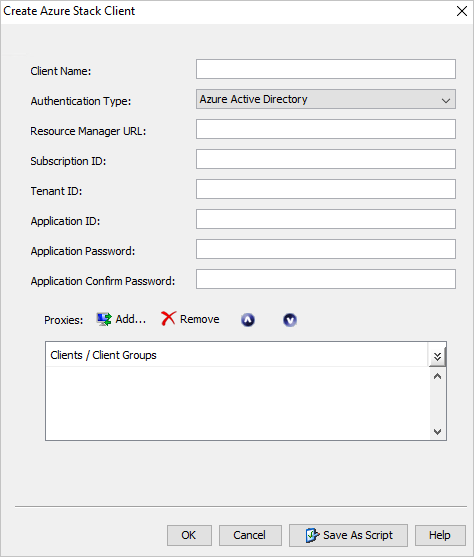474x557 pixels.
Task: Open the Help button
Action: [440, 535]
